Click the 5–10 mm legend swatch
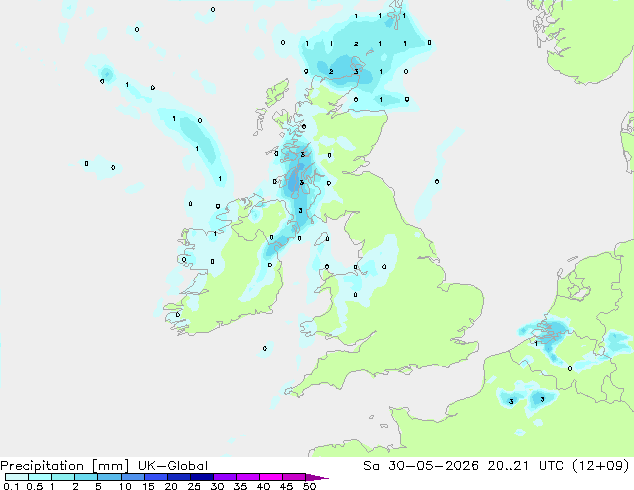634x490 pixels. tap(109, 477)
